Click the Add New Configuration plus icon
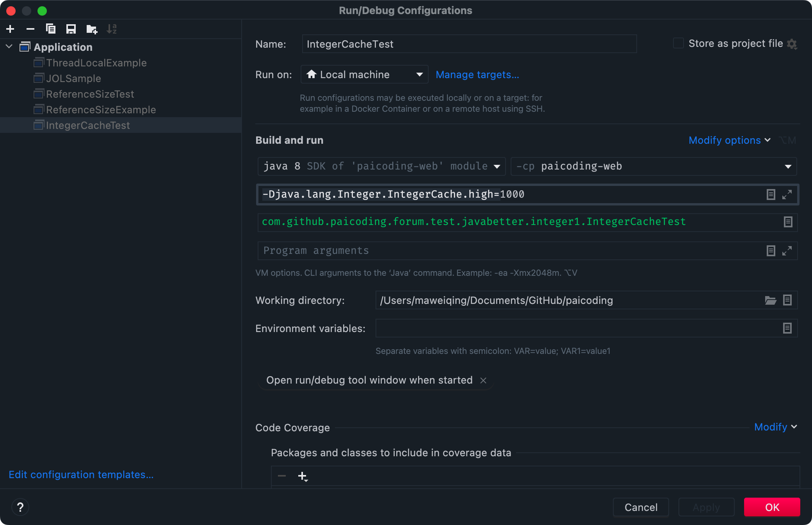812x525 pixels. coord(11,29)
